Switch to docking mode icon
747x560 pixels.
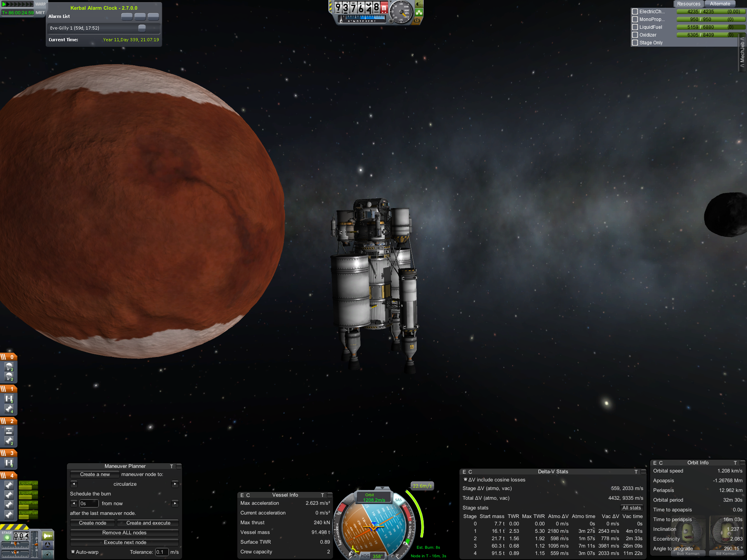click(x=47, y=545)
